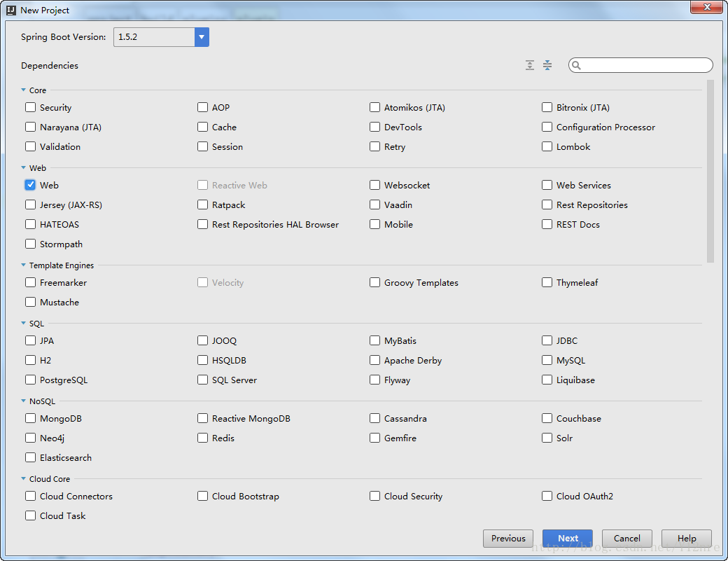728x561 pixels.
Task: Enable the Cache dependency
Action: click(x=202, y=127)
